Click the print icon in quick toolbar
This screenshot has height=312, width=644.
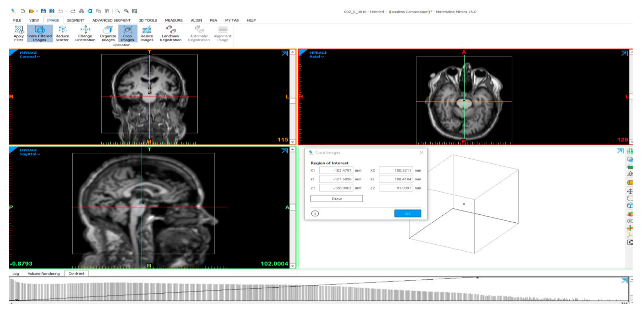(x=81, y=11)
